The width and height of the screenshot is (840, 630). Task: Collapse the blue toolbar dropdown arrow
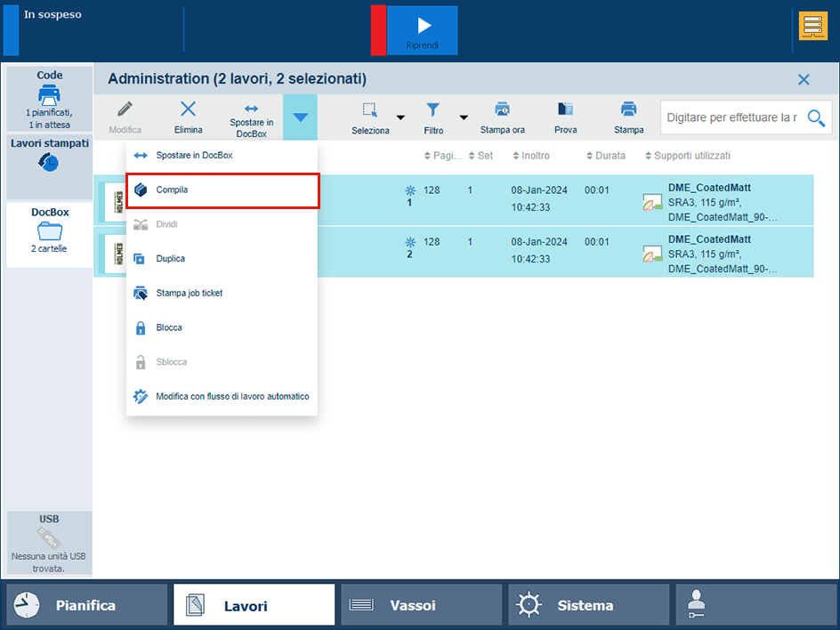tap(300, 117)
